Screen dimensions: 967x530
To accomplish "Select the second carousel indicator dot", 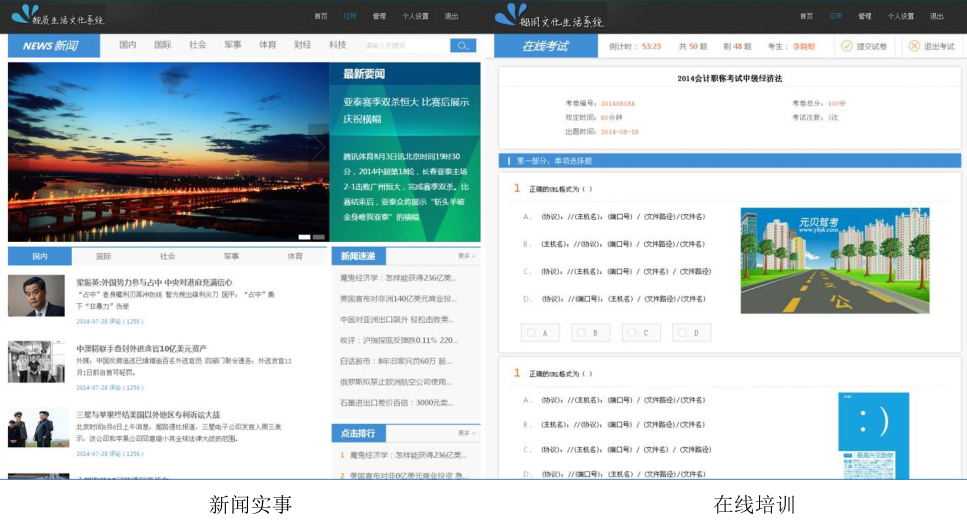I will point(318,237).
